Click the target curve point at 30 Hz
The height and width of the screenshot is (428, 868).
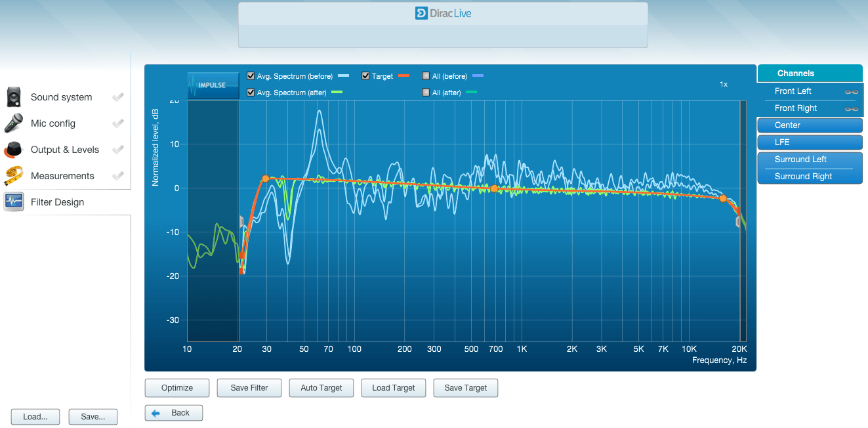pyautogui.click(x=266, y=179)
